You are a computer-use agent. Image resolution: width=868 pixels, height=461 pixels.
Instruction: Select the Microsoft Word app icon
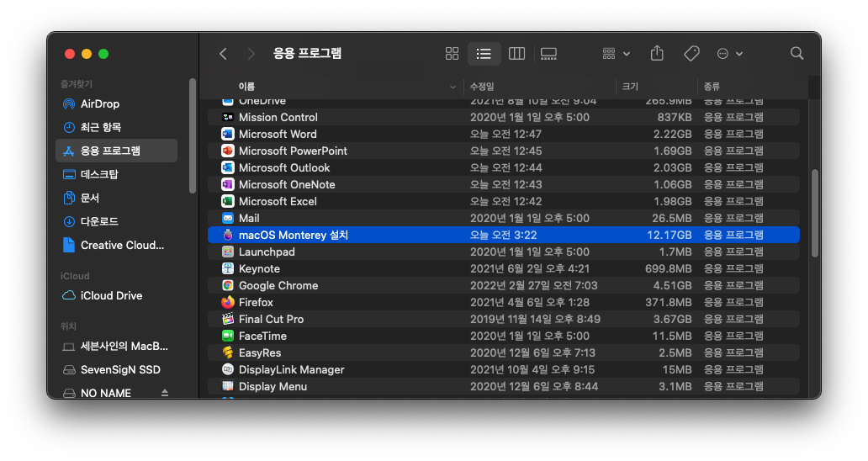tap(228, 134)
